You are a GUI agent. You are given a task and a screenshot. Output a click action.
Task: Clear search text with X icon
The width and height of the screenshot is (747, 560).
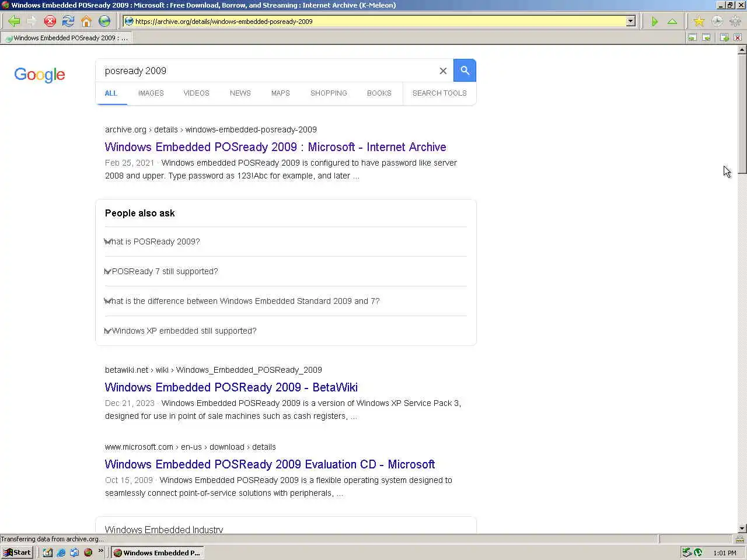443,71
